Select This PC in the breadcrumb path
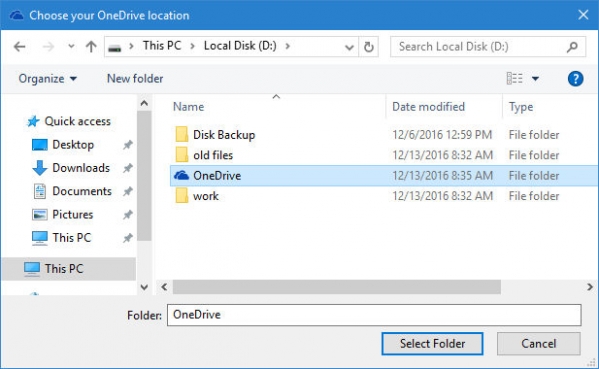Image resolution: width=599 pixels, height=369 pixels. coord(162,46)
